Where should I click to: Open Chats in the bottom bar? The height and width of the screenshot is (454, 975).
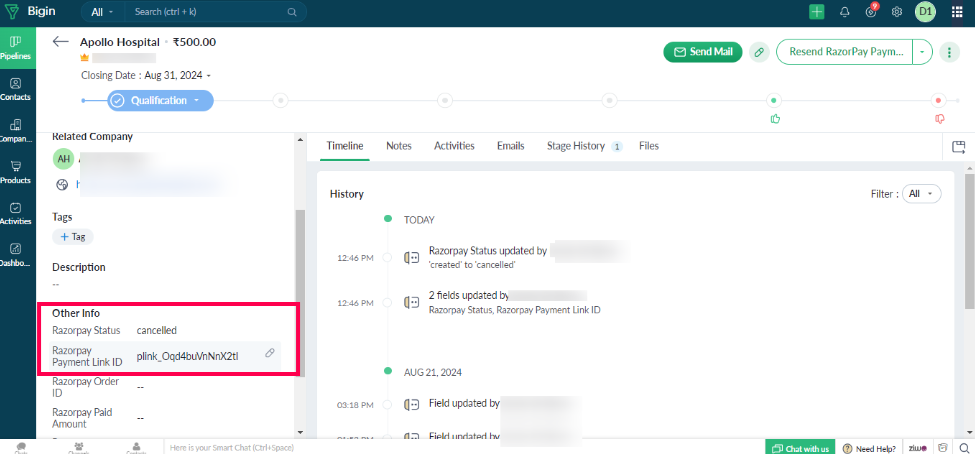coord(21,448)
